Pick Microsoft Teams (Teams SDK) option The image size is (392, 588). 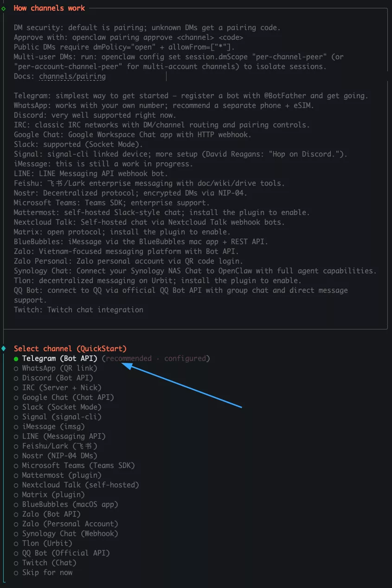pyautogui.click(x=78, y=465)
